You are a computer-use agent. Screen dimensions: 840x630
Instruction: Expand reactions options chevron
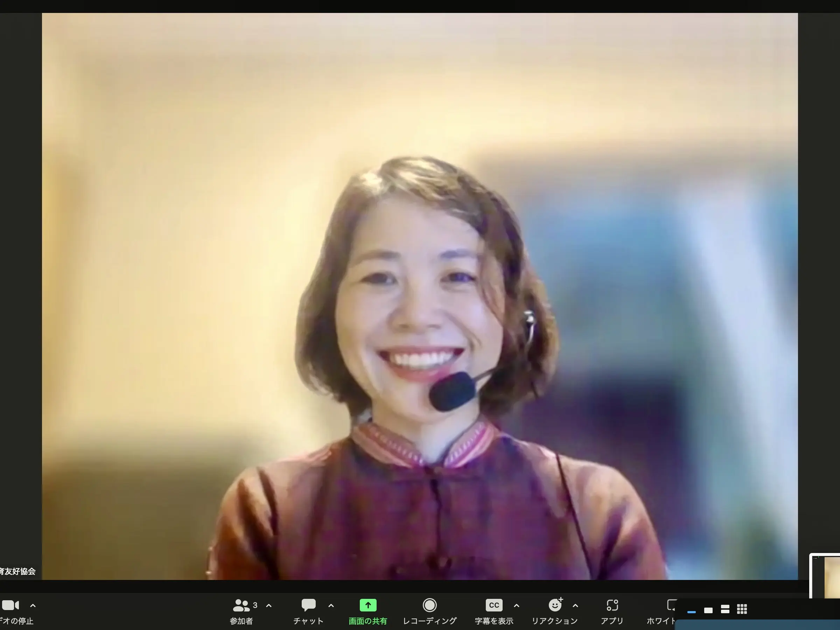[575, 606]
